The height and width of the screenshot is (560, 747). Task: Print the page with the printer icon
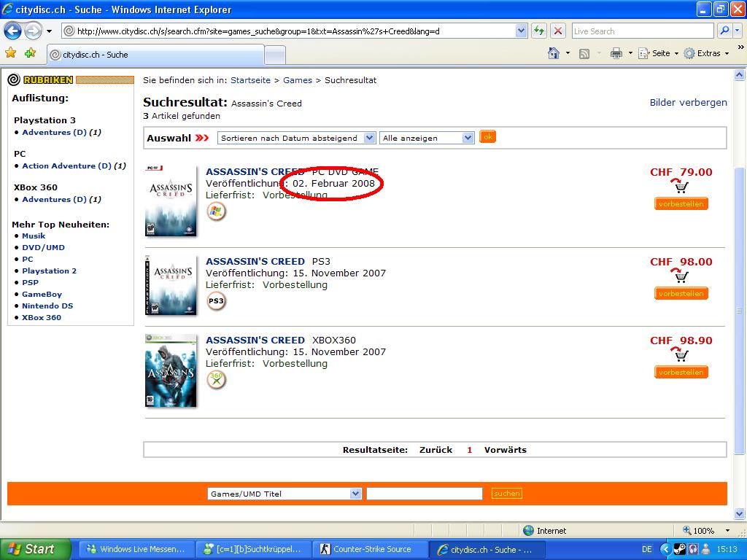(616, 53)
